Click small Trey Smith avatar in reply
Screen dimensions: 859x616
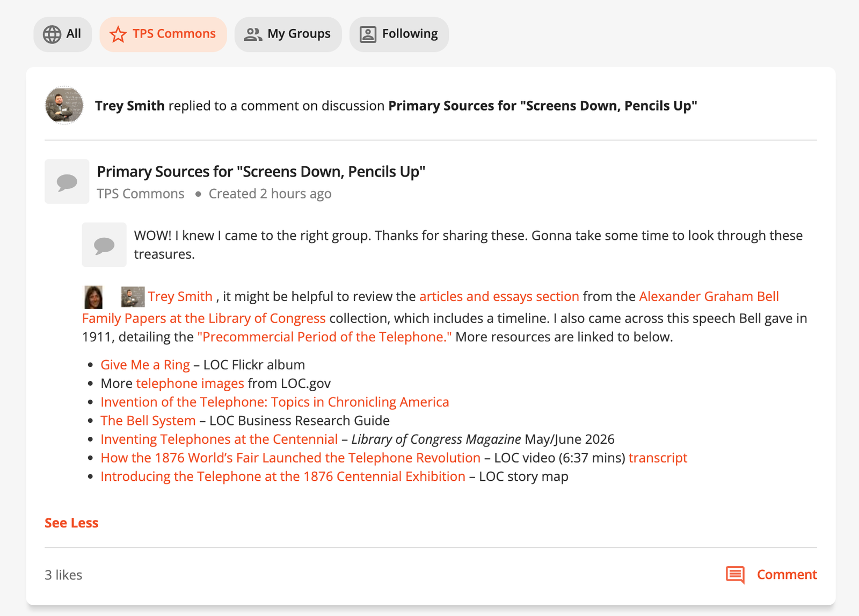[x=133, y=297]
